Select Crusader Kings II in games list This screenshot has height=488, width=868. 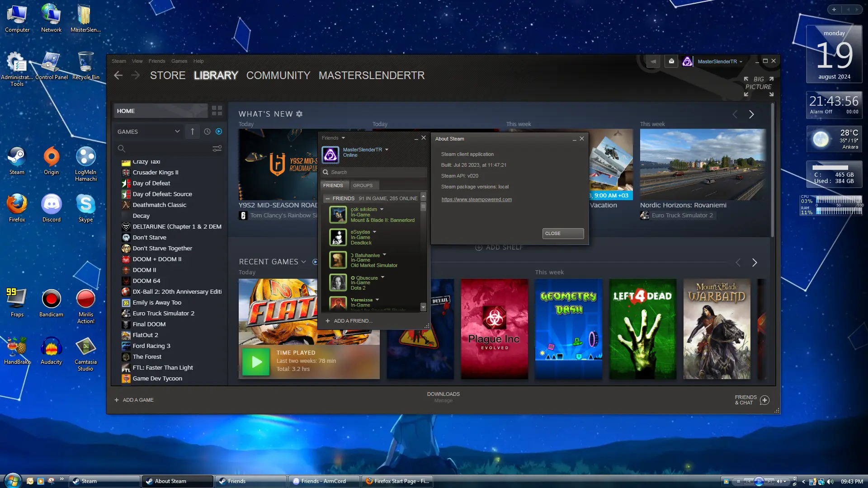coord(155,172)
